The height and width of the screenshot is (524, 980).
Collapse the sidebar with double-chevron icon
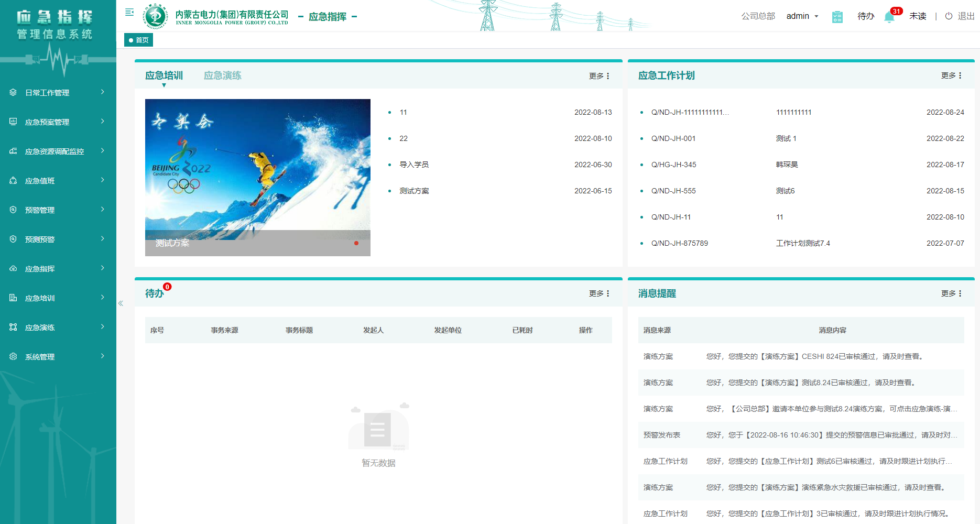121,303
